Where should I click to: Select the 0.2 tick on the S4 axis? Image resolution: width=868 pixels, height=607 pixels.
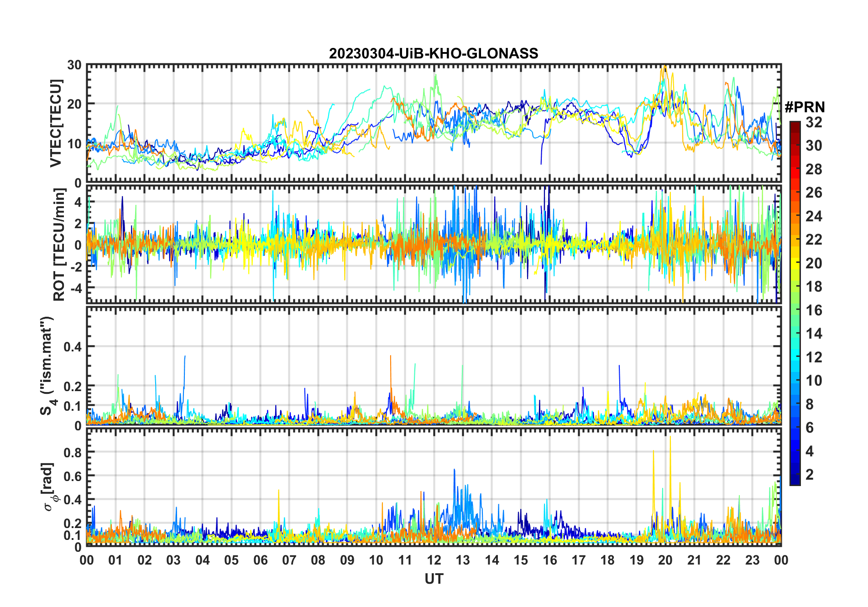[x=73, y=386]
